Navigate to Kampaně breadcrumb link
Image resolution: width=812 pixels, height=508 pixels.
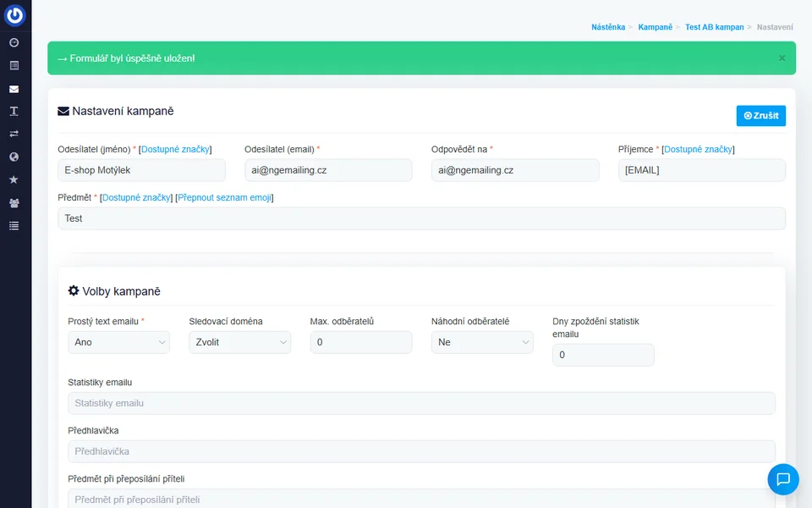pyautogui.click(x=656, y=27)
